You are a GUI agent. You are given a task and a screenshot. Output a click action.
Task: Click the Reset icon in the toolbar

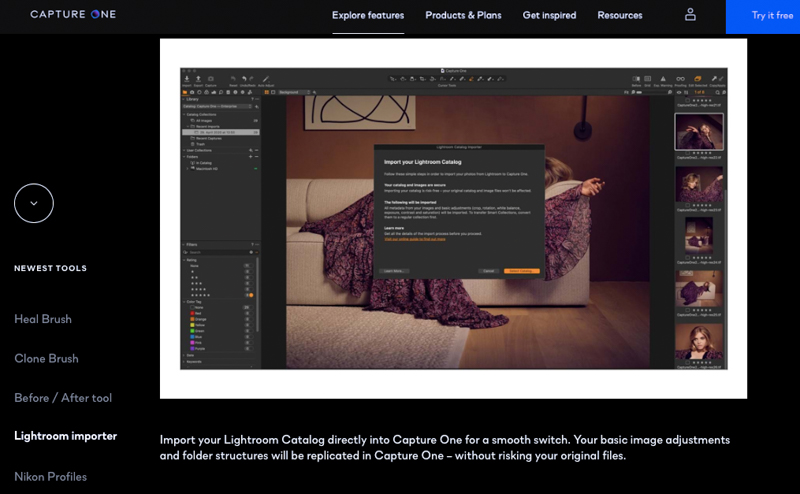(233, 79)
